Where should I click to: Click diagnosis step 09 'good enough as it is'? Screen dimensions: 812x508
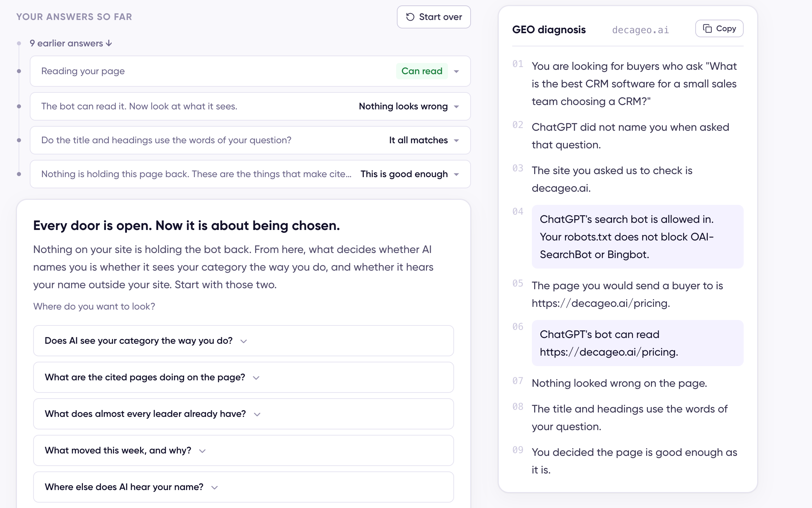pyautogui.click(x=634, y=461)
